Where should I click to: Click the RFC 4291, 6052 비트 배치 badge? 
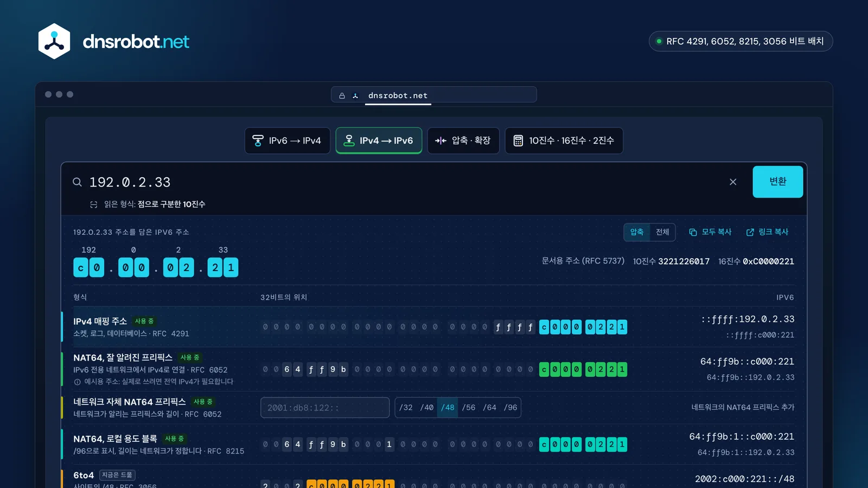coord(741,41)
